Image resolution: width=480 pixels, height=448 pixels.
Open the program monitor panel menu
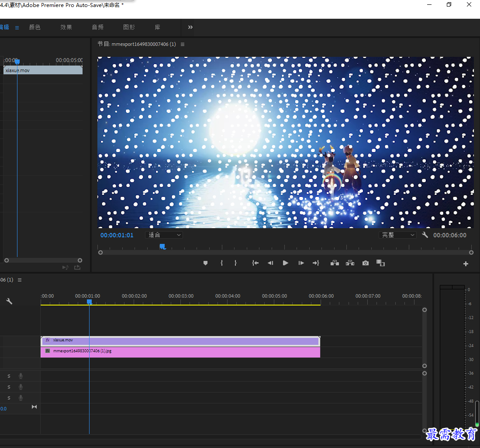coord(183,44)
